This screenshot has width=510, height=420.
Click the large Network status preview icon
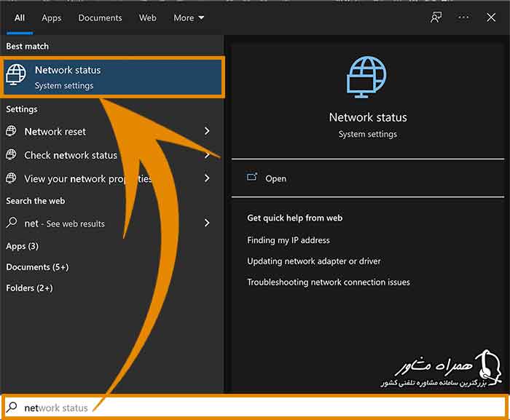[x=366, y=77]
